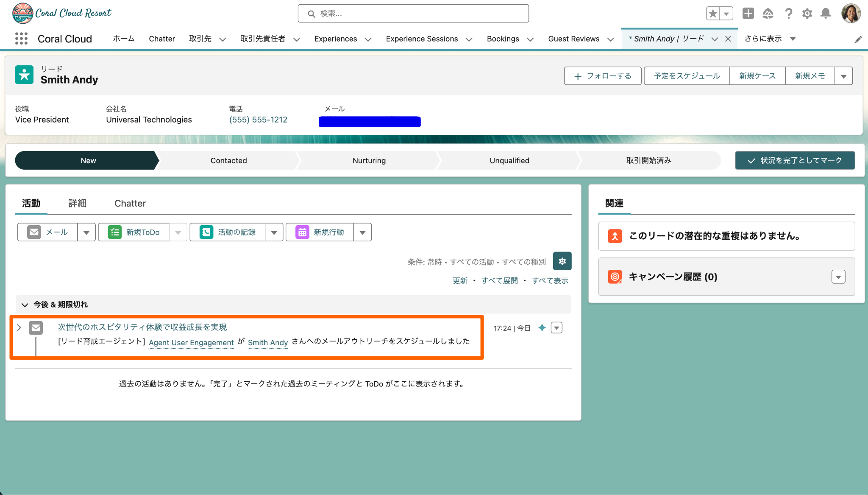This screenshot has width=868, height=495.
Task: Open the notifications bell
Action: click(x=826, y=14)
